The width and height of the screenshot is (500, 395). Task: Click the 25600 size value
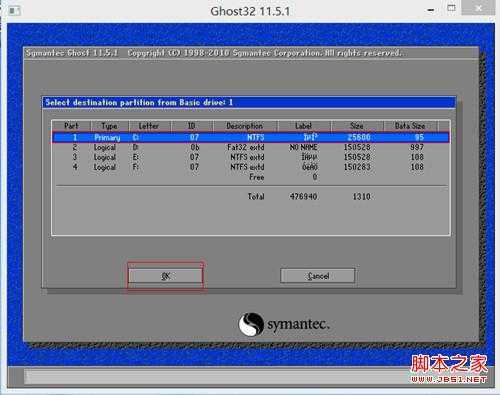point(359,137)
